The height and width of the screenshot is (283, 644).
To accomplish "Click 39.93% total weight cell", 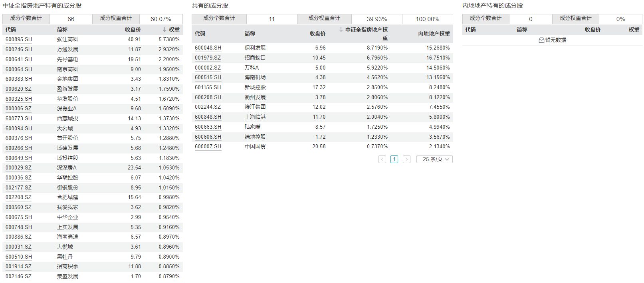I will [x=377, y=19].
